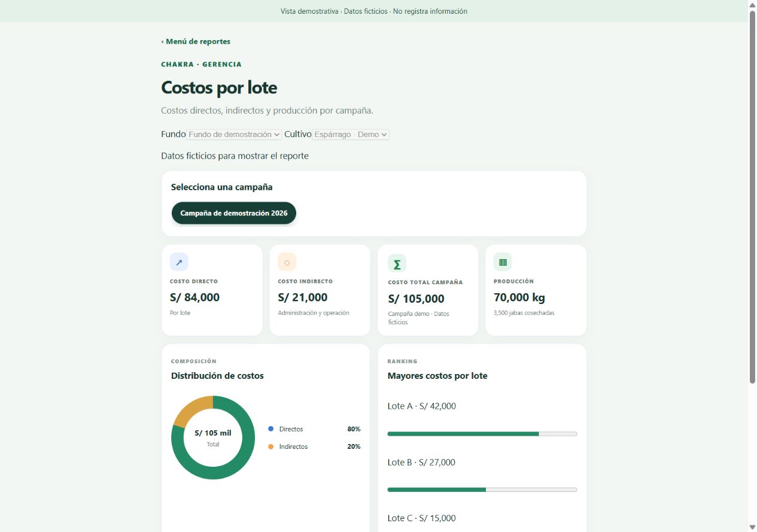Viewport: 757px width, 532px height.
Task: Click the S/ 21,000 indirect cost value
Action: click(303, 297)
